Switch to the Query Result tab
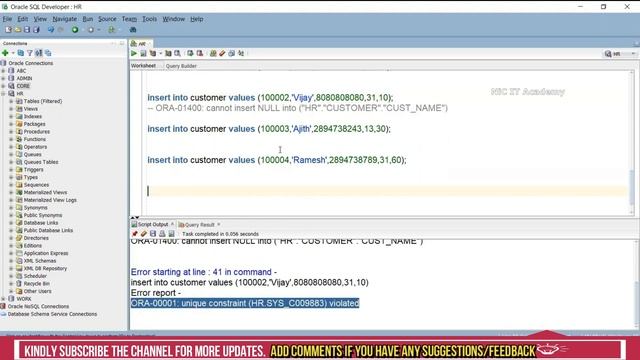Image resolution: width=640 pixels, height=360 pixels. click(200, 225)
